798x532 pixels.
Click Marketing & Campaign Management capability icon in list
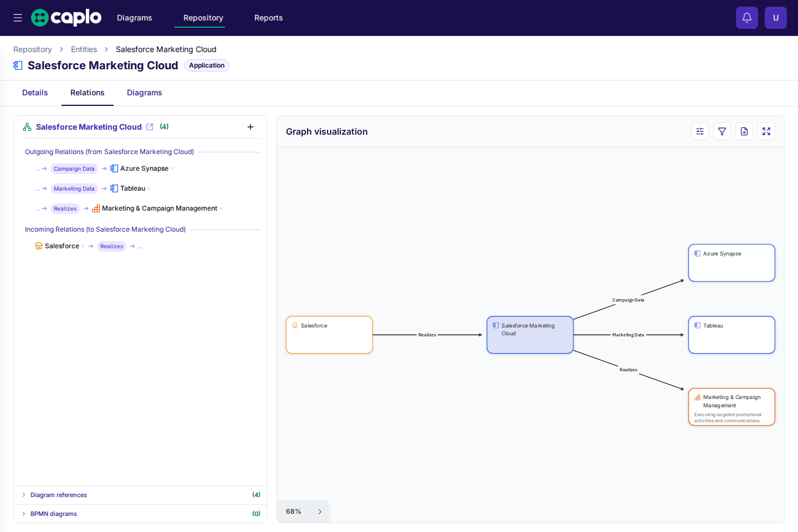click(x=96, y=208)
